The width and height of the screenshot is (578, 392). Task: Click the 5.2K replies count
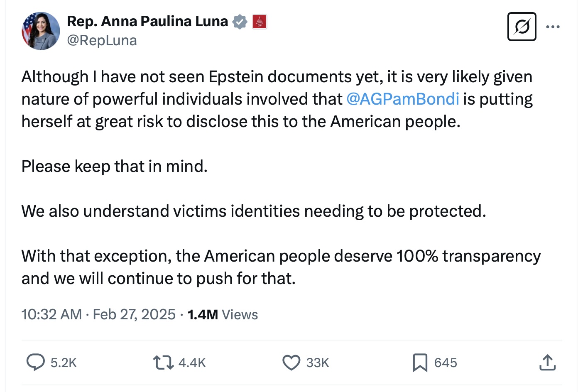(x=64, y=363)
